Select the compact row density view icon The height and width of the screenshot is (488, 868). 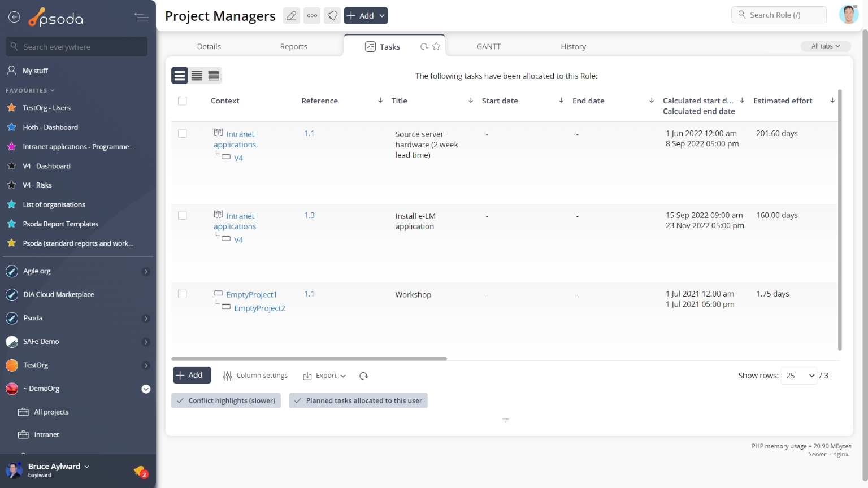tap(214, 76)
